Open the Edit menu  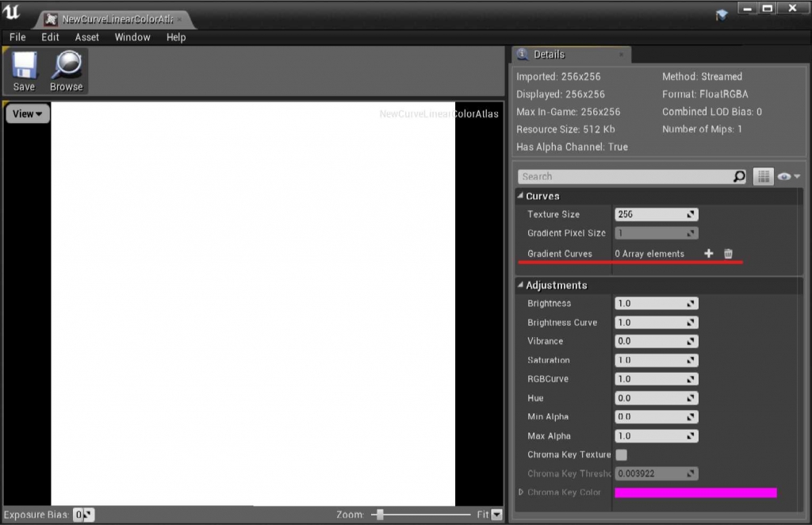(50, 37)
